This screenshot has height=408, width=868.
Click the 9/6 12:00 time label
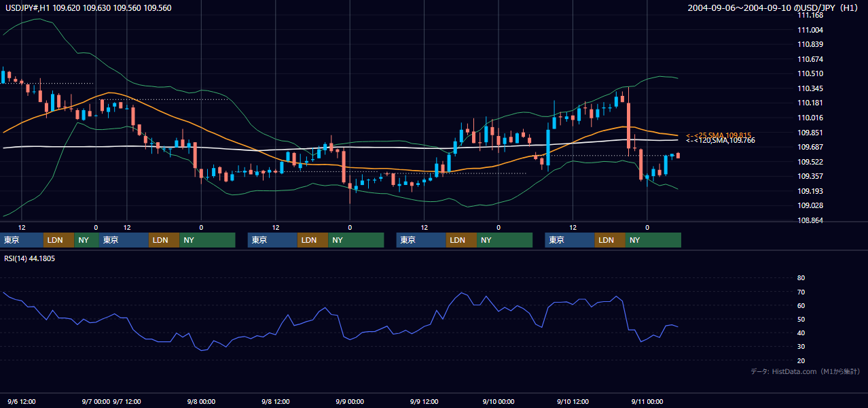[x=22, y=402]
